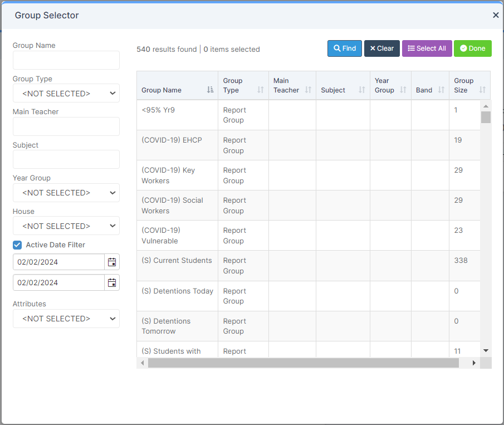
Task: Click the horizontal scrollbar right arrow
Action: coord(474,363)
